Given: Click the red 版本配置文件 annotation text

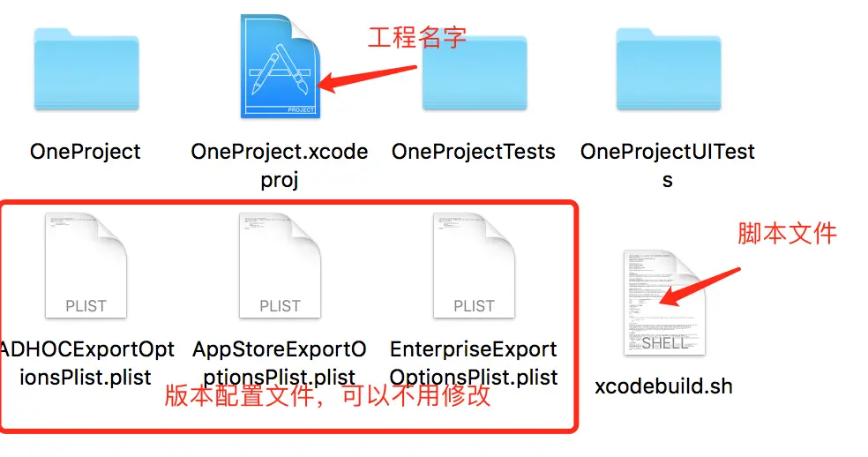Looking at the screenshot, I should 239,396.
